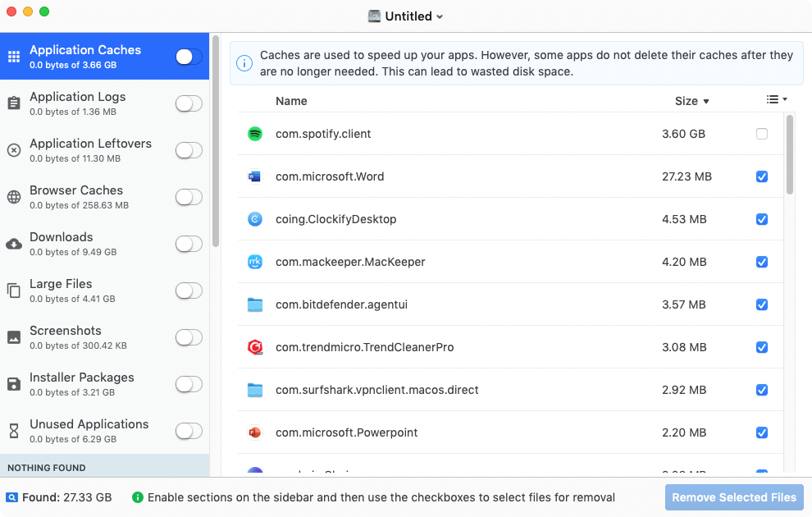
Task: Enable the Unused Applications toggle
Action: click(x=189, y=431)
